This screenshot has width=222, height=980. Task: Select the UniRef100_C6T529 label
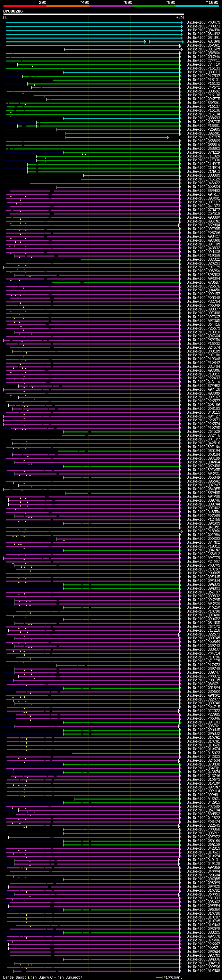pos(203,431)
